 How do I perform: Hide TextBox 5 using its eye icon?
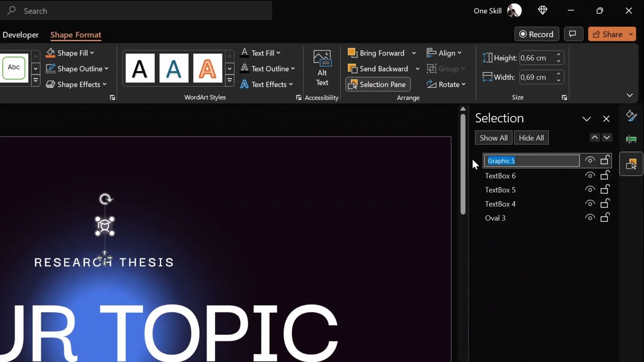[x=590, y=189]
